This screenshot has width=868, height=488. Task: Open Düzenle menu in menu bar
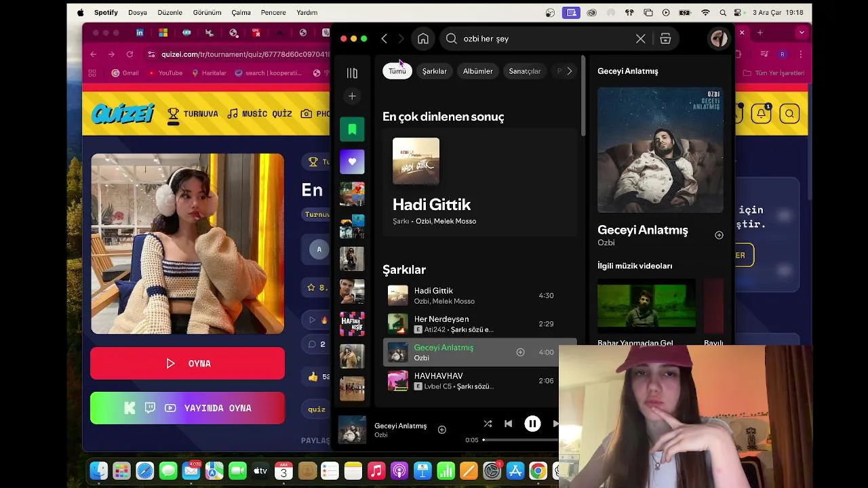click(x=170, y=12)
